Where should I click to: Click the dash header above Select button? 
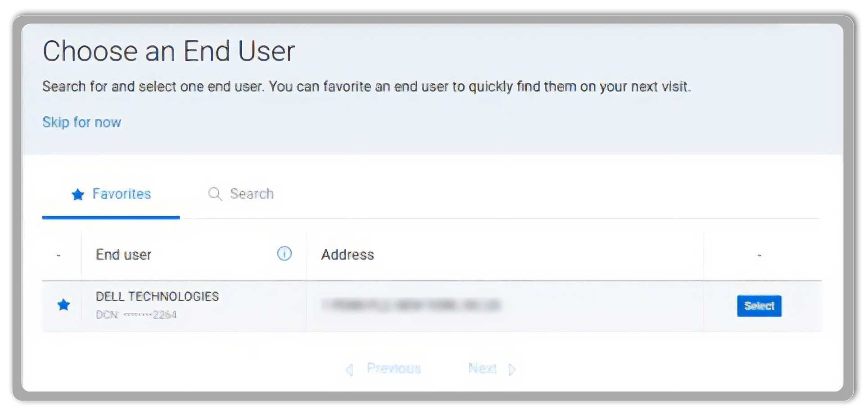759,255
